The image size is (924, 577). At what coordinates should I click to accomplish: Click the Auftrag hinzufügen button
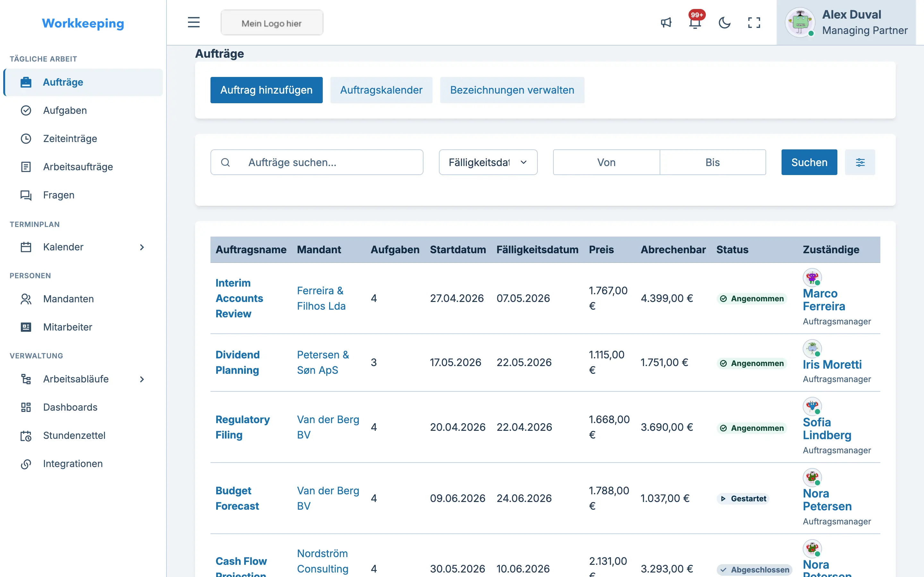pyautogui.click(x=266, y=90)
